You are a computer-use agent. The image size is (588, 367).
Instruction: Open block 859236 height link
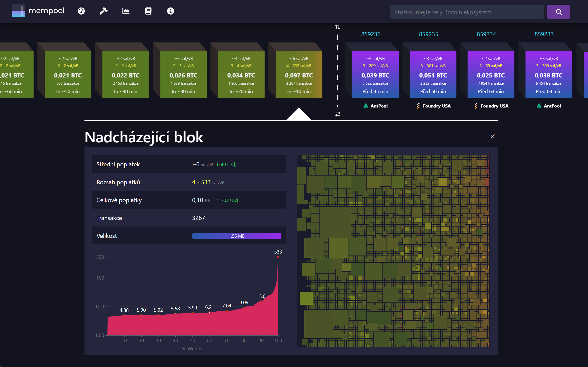pyautogui.click(x=371, y=34)
